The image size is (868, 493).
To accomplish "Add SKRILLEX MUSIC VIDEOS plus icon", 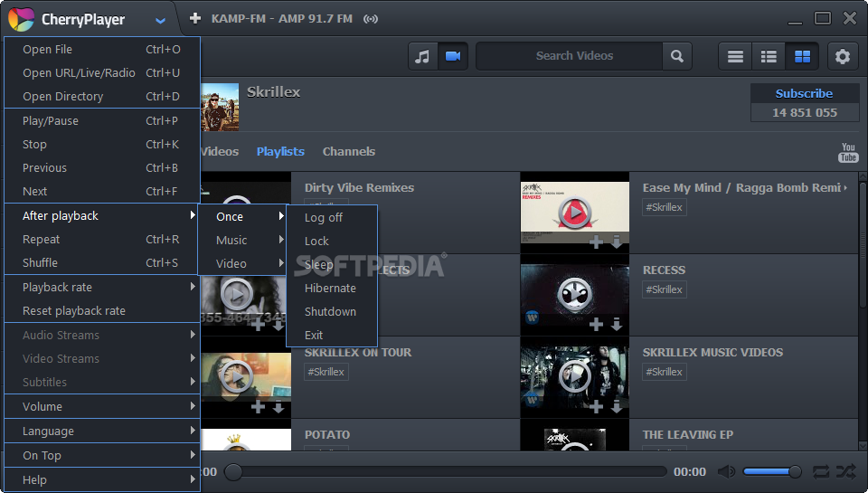I will (596, 407).
